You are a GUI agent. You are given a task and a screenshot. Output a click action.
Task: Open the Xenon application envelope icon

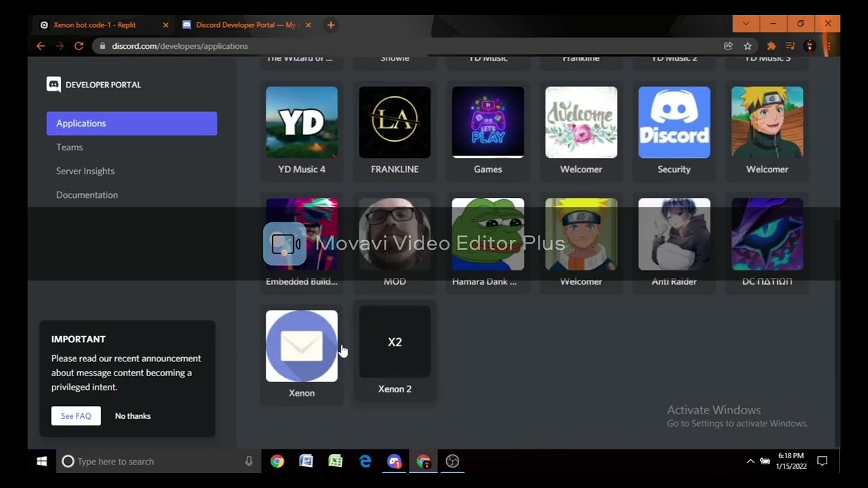pyautogui.click(x=302, y=346)
